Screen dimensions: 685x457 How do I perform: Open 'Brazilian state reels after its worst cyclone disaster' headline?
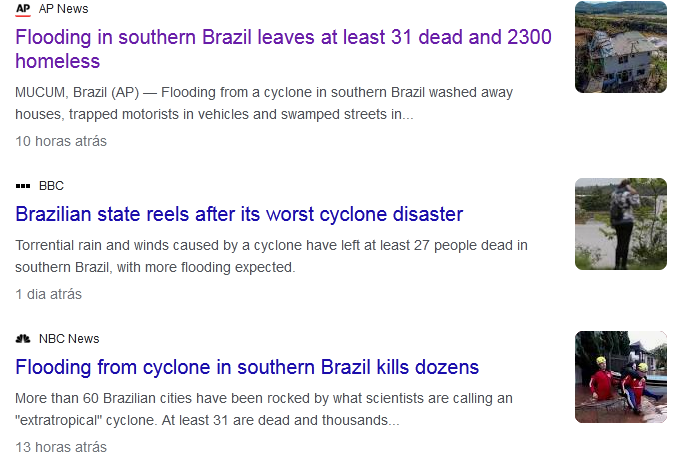point(239,214)
